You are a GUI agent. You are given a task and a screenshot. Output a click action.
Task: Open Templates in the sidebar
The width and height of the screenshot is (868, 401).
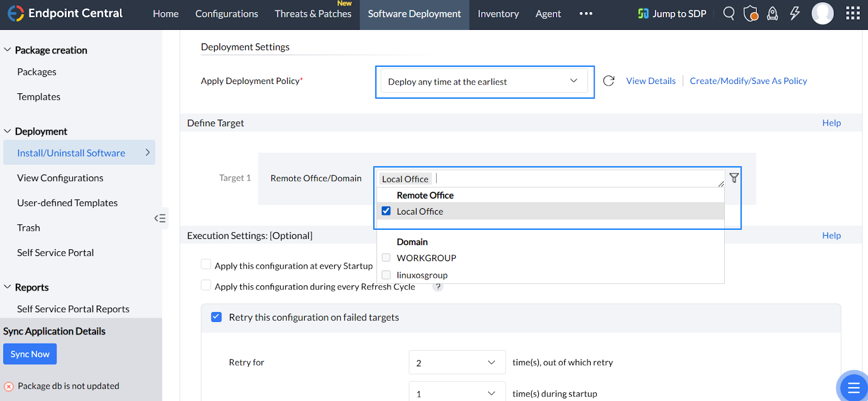point(39,97)
